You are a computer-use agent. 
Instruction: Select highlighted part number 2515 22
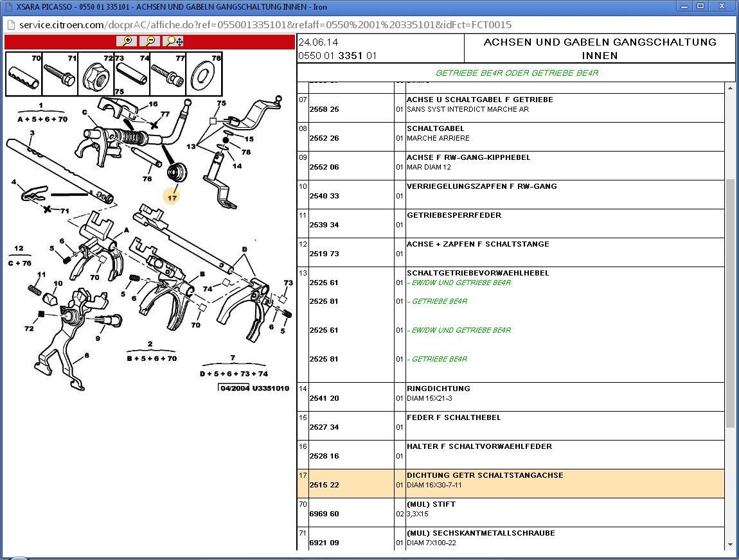point(325,485)
